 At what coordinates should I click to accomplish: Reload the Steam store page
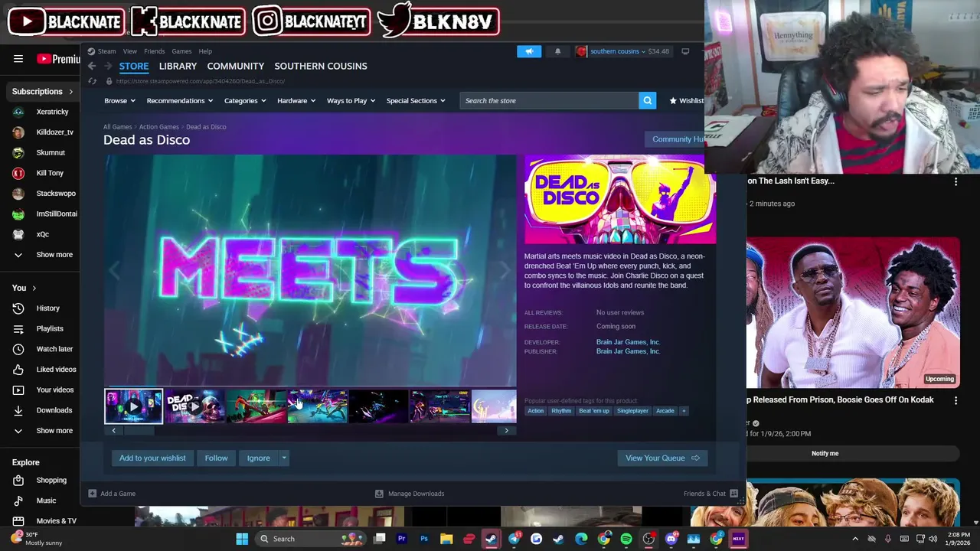coord(93,81)
